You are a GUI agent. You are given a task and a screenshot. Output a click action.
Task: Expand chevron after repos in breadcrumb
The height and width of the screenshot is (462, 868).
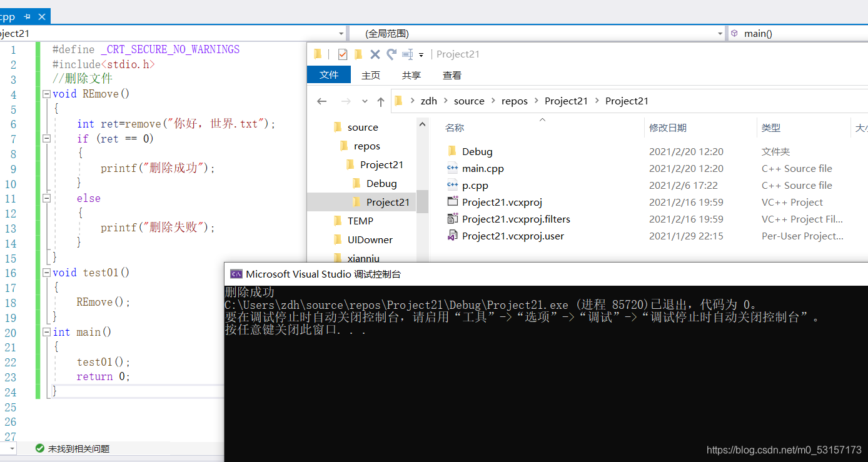pos(537,101)
